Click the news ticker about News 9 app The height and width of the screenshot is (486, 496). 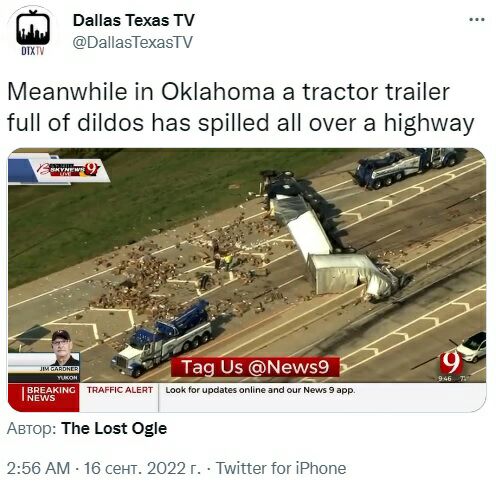[260, 390]
